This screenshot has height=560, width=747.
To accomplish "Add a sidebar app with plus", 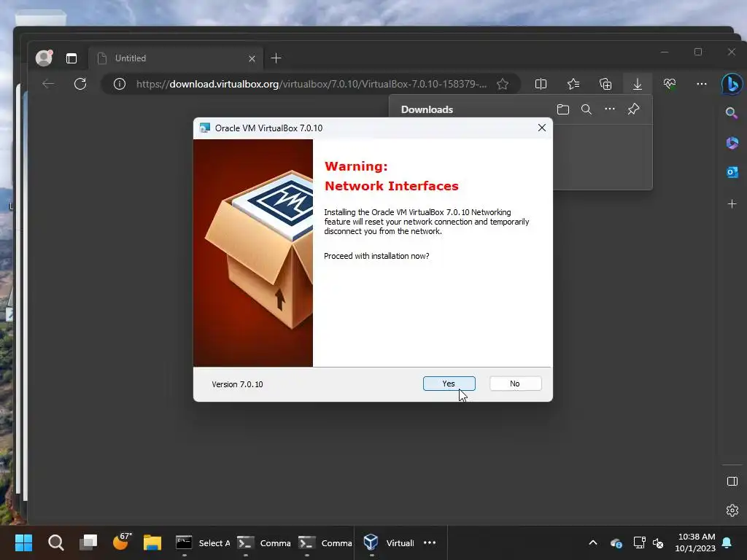I will [x=732, y=204].
